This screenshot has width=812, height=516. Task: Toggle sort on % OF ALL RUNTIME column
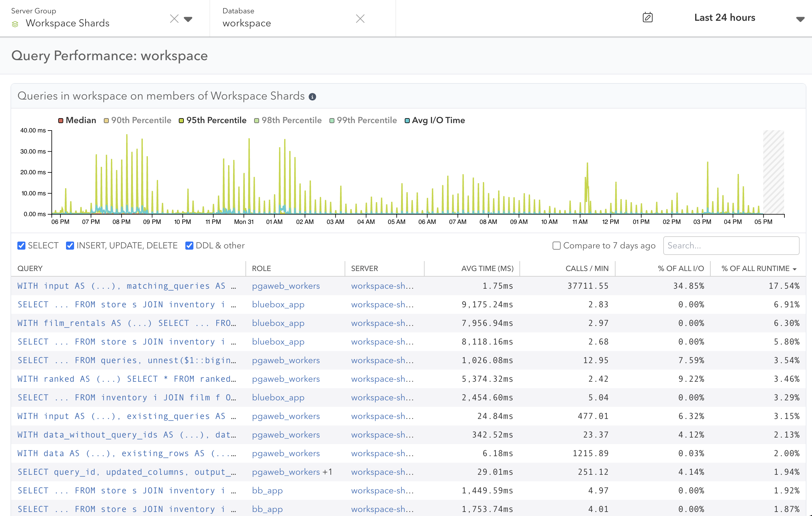[759, 269]
